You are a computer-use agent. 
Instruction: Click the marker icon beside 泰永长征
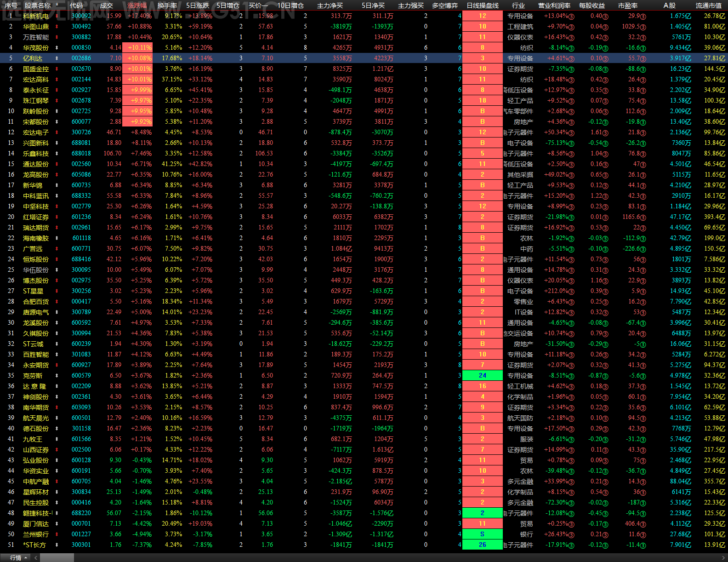point(57,90)
